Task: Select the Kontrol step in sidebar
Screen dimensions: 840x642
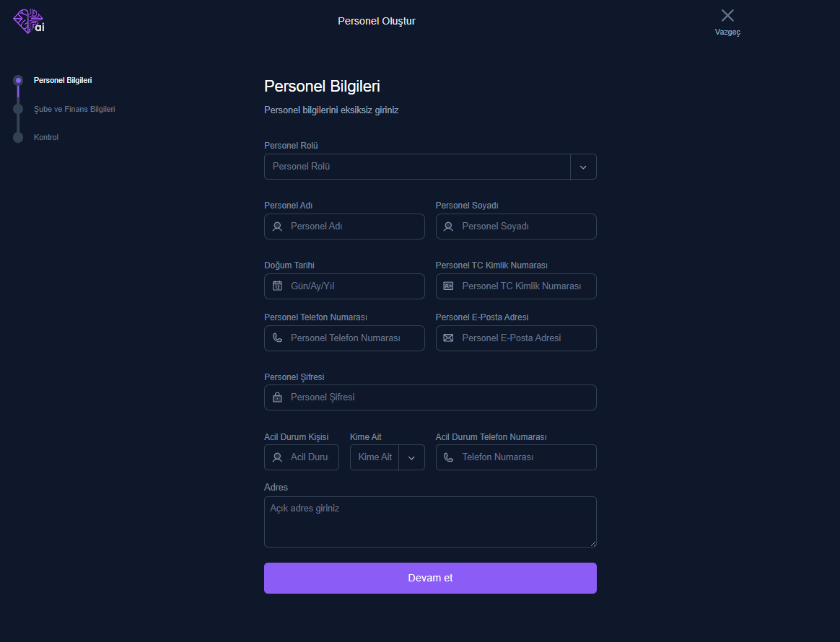Action: (46, 138)
